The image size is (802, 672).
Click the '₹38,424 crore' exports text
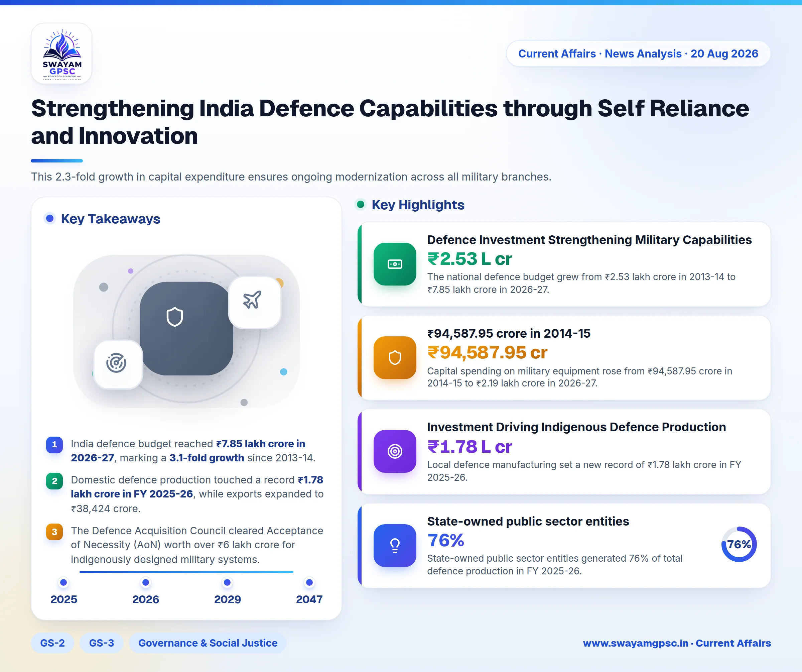pyautogui.click(x=106, y=509)
